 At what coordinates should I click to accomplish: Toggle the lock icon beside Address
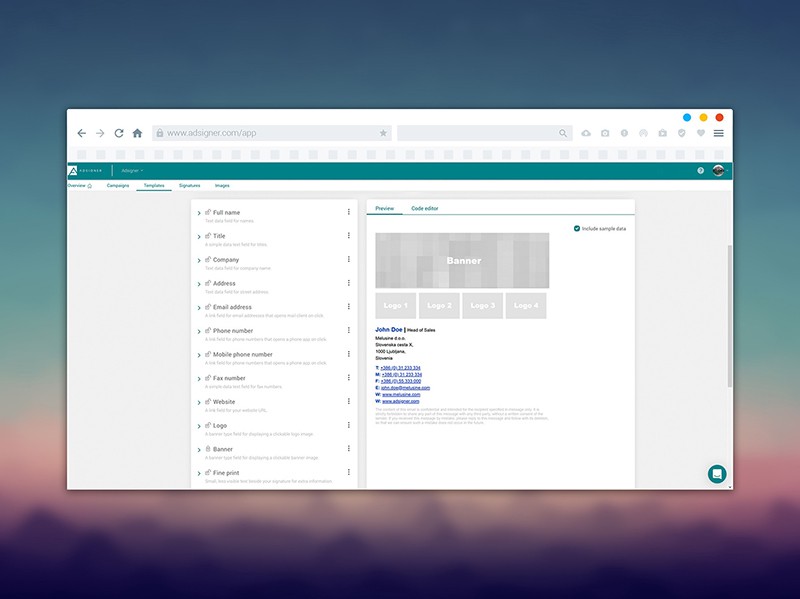pos(208,283)
